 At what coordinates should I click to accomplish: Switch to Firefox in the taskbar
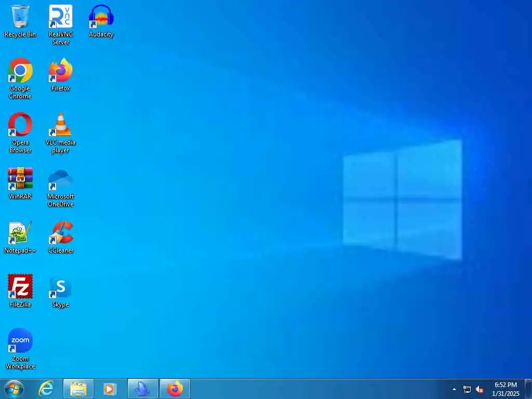click(175, 389)
